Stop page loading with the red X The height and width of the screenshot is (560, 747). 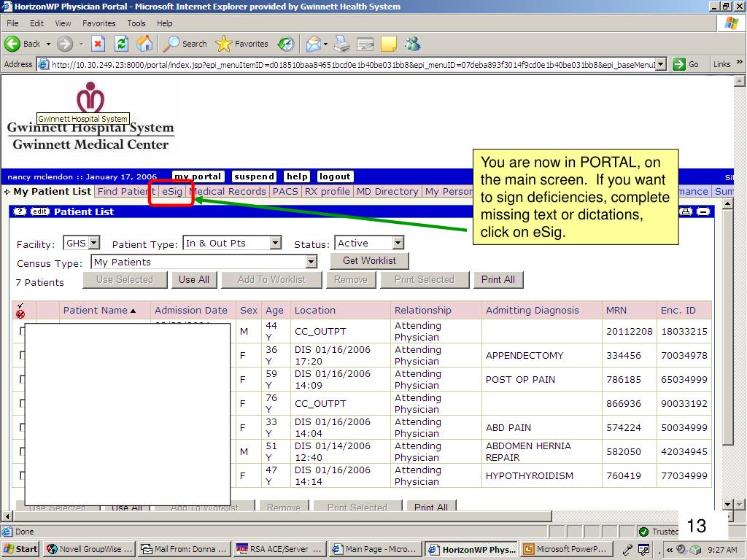98,44
